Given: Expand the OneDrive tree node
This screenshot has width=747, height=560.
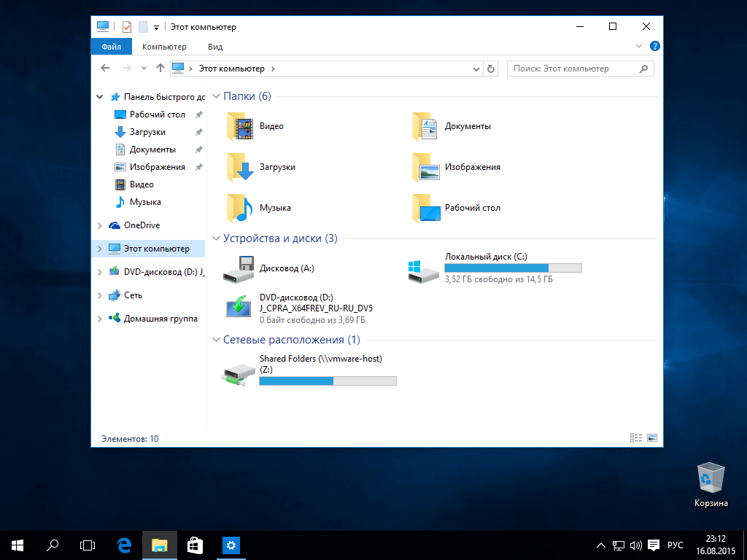Looking at the screenshot, I should click(x=100, y=225).
